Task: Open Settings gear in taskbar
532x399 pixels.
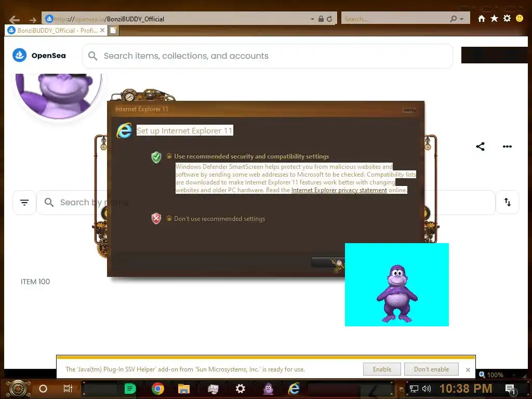Action: click(x=240, y=389)
